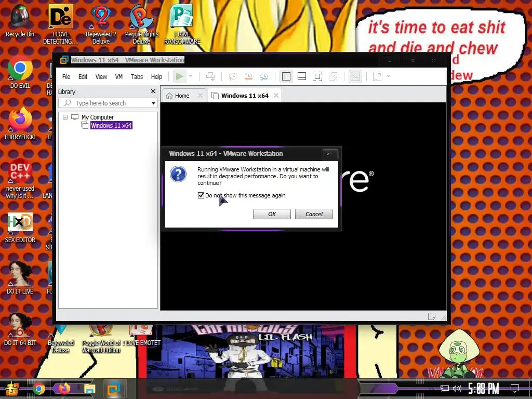
Task: Open snapshot manager toolbar icon
Action: click(x=264, y=76)
